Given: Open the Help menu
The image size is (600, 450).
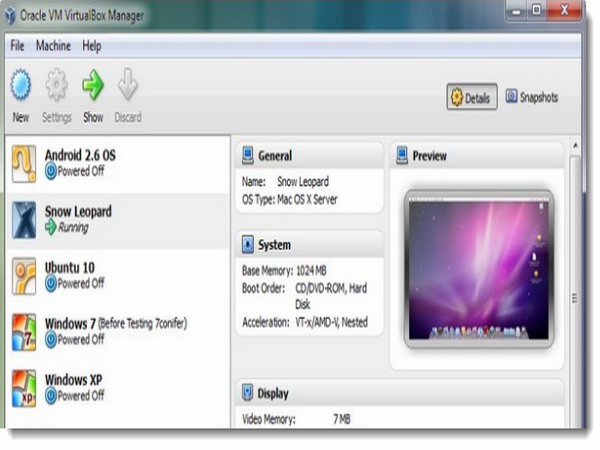Looking at the screenshot, I should [92, 46].
